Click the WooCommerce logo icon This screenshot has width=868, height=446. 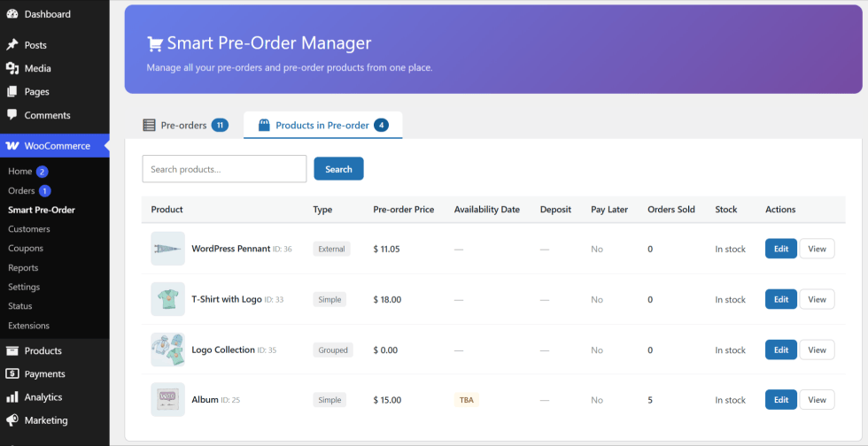pos(12,146)
